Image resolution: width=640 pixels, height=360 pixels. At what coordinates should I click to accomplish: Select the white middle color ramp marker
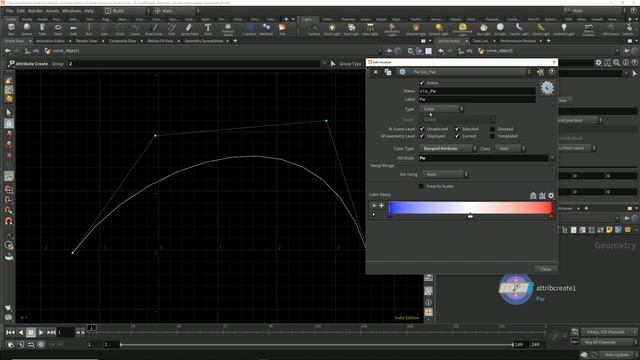coord(470,215)
